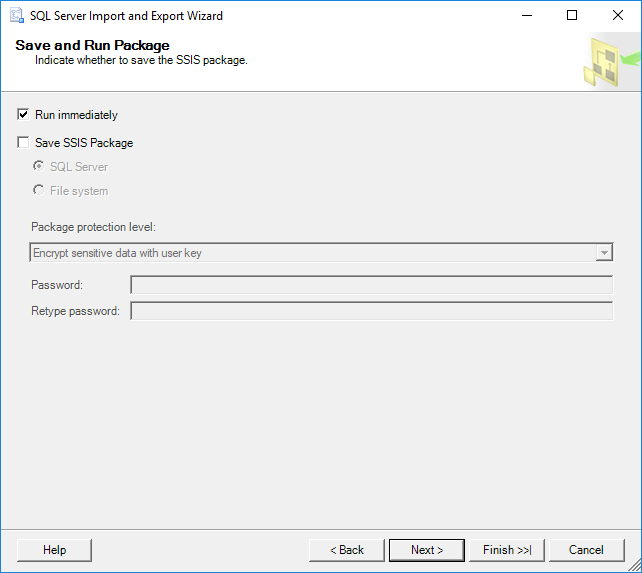
Task: Uncheck the Run immediately checkbox
Action: (x=23, y=115)
